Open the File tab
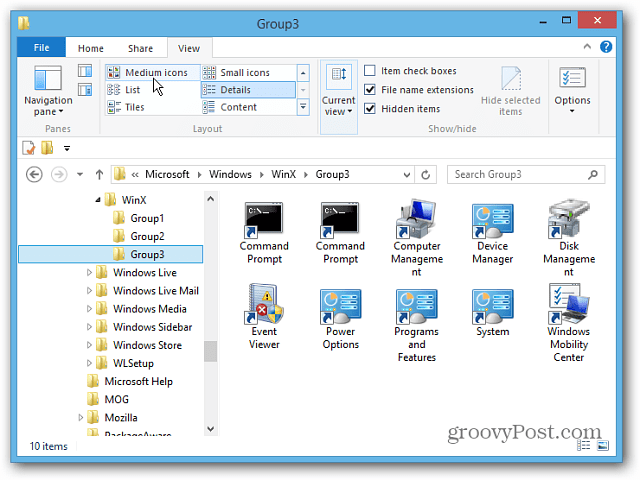The image size is (640, 480). click(41, 47)
